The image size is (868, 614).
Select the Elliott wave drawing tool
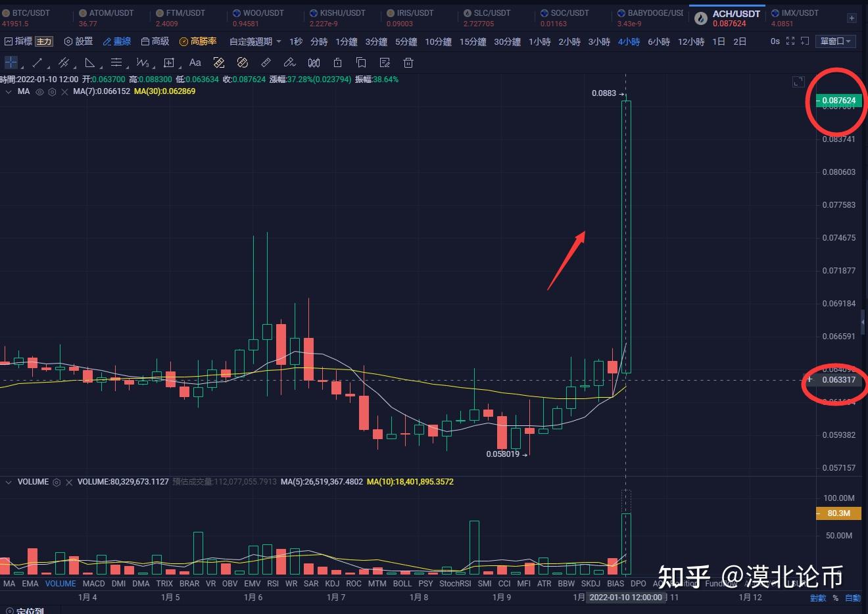tap(143, 62)
